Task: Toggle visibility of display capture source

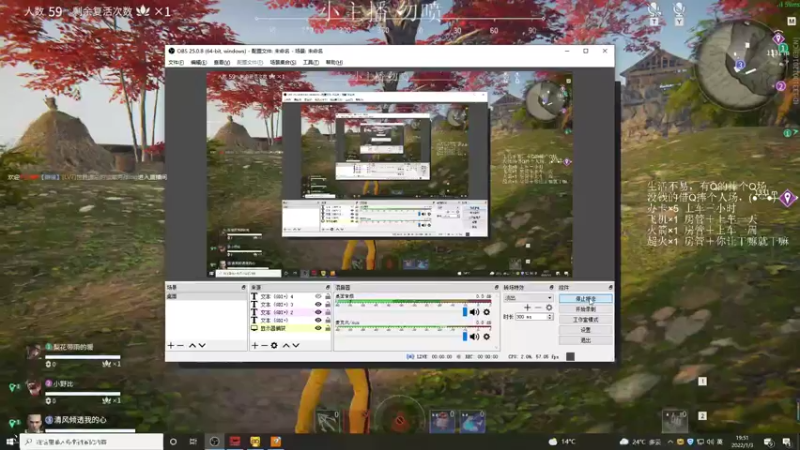Action: tap(318, 328)
